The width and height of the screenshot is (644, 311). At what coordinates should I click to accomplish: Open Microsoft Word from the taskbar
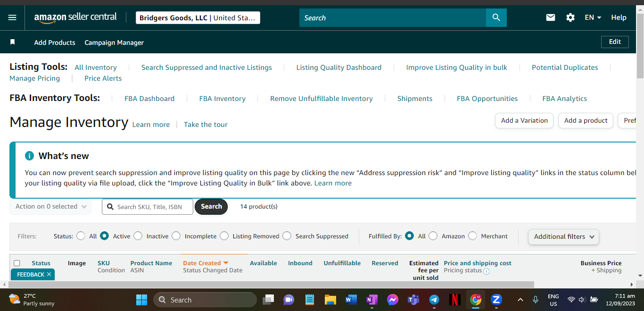351,300
